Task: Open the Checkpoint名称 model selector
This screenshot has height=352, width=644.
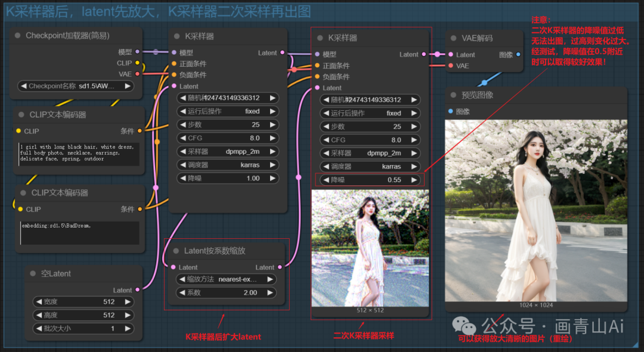Action: (x=76, y=86)
